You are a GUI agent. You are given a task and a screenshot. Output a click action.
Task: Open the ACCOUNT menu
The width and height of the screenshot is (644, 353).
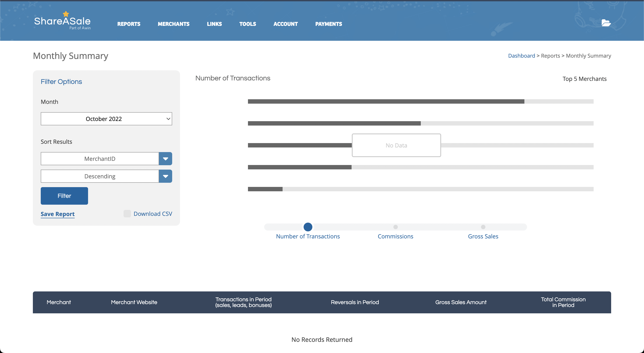(285, 24)
